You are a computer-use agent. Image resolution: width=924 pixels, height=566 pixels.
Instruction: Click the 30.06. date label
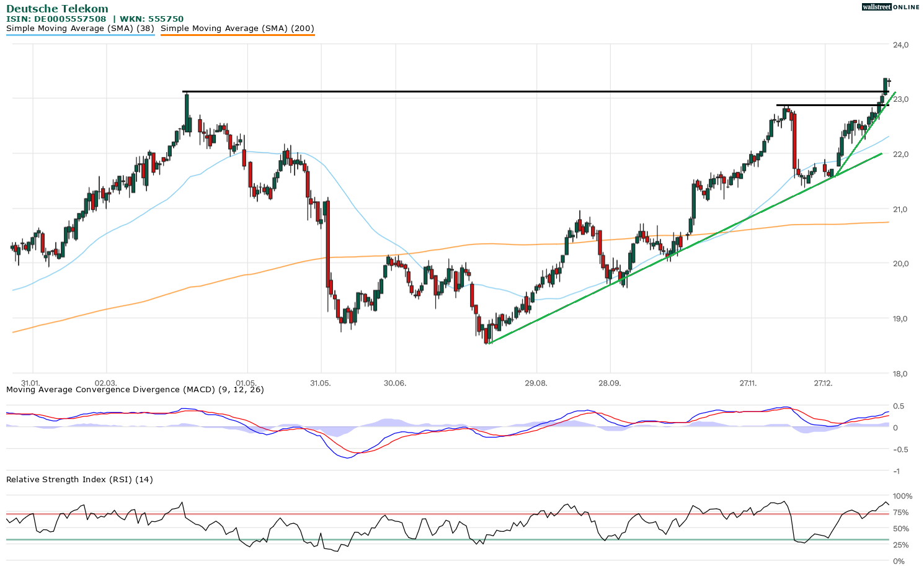[x=395, y=383]
